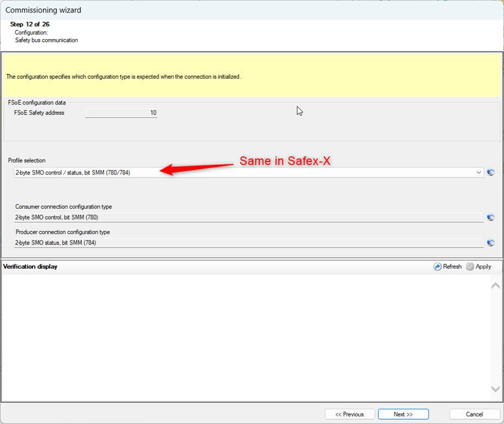Expand the Profile selection dropdown arrow
504x424 pixels.
point(478,172)
